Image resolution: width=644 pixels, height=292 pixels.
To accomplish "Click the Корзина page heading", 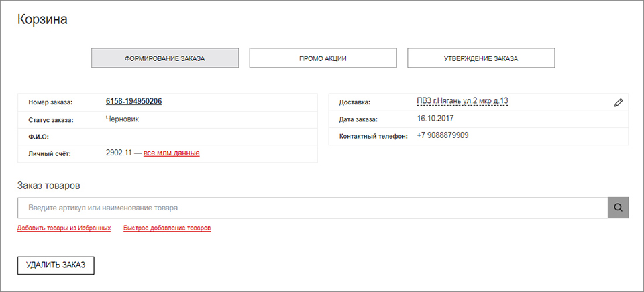I will click(x=42, y=19).
